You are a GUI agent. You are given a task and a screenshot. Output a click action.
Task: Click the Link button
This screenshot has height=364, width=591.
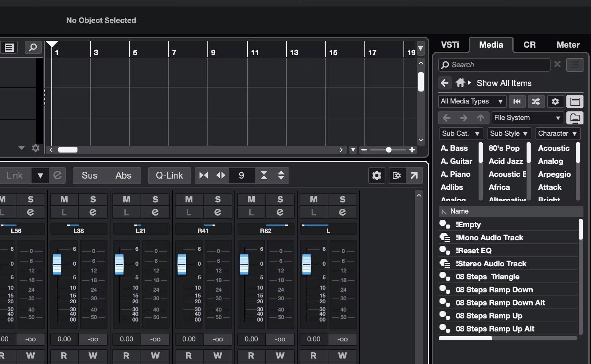[x=14, y=175]
